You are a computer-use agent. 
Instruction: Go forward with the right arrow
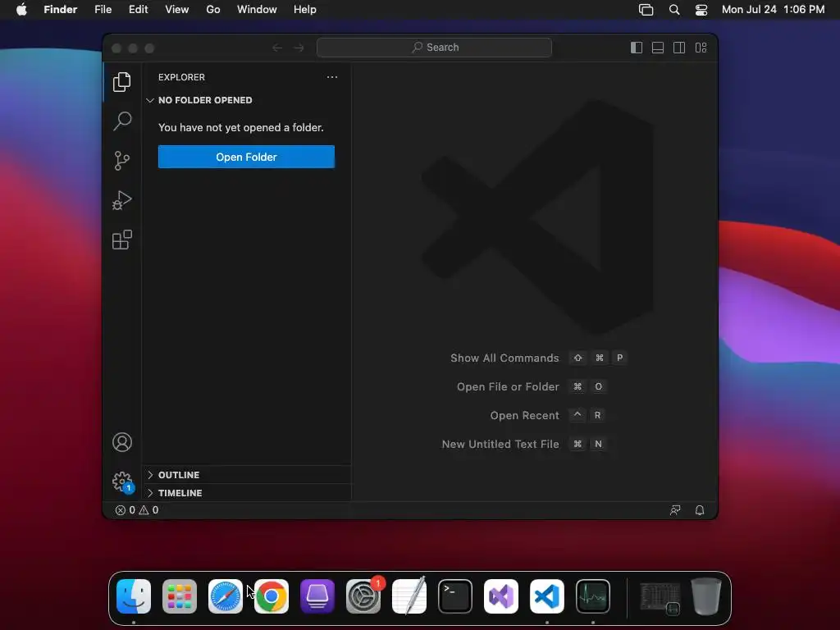pos(299,48)
